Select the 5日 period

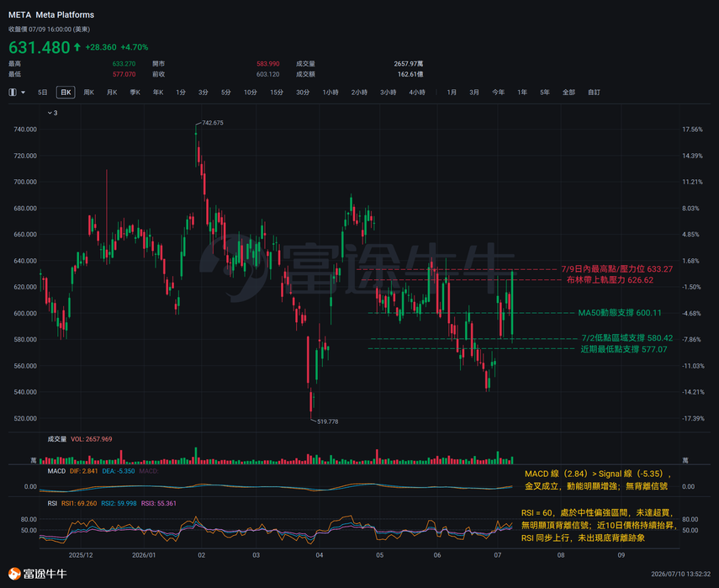[43, 93]
